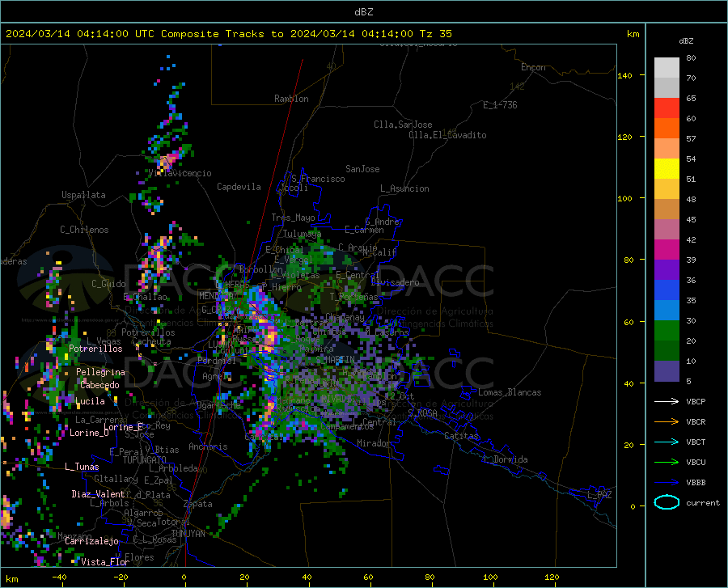Viewport: 728px width, 588px height.
Task: Click the Mirador place label
Action: [x=374, y=444]
